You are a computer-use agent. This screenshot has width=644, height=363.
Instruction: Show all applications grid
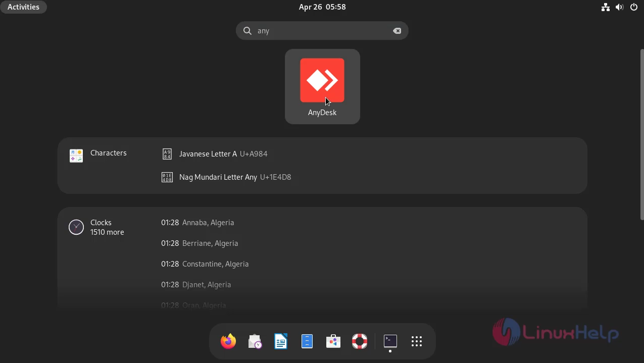coord(416,341)
